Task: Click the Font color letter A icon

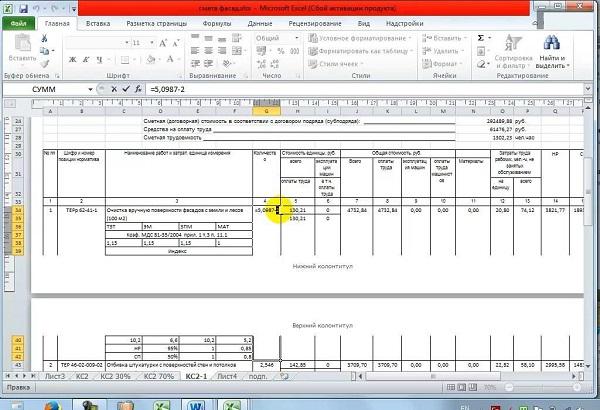Action: (x=170, y=59)
